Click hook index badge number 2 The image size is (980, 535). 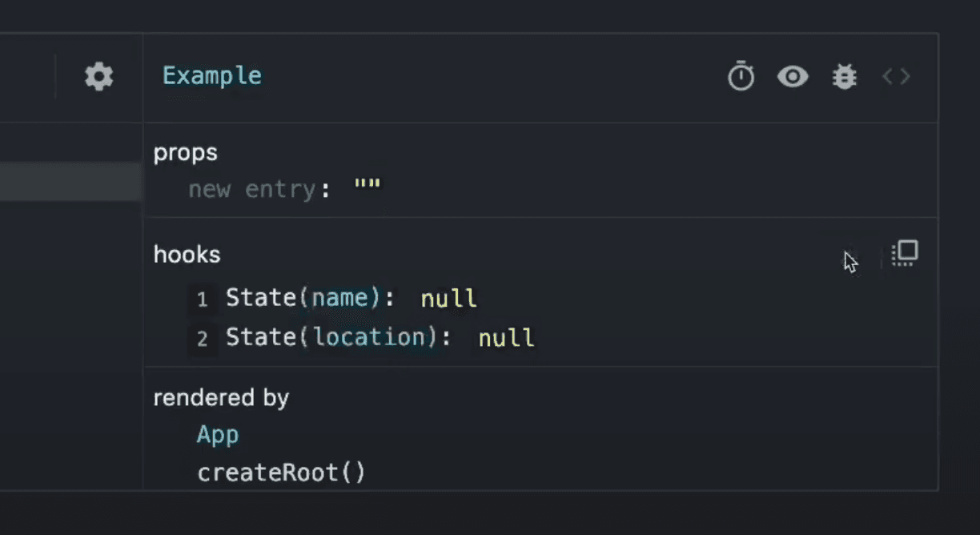(x=203, y=339)
